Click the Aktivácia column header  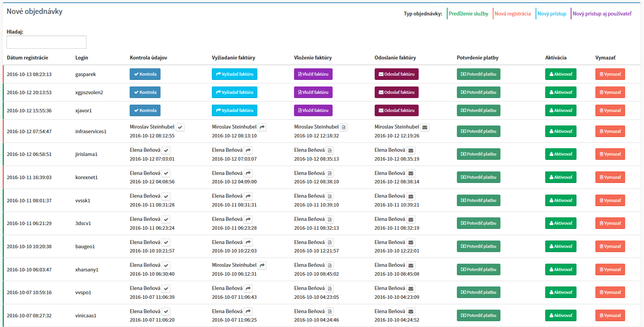point(556,58)
